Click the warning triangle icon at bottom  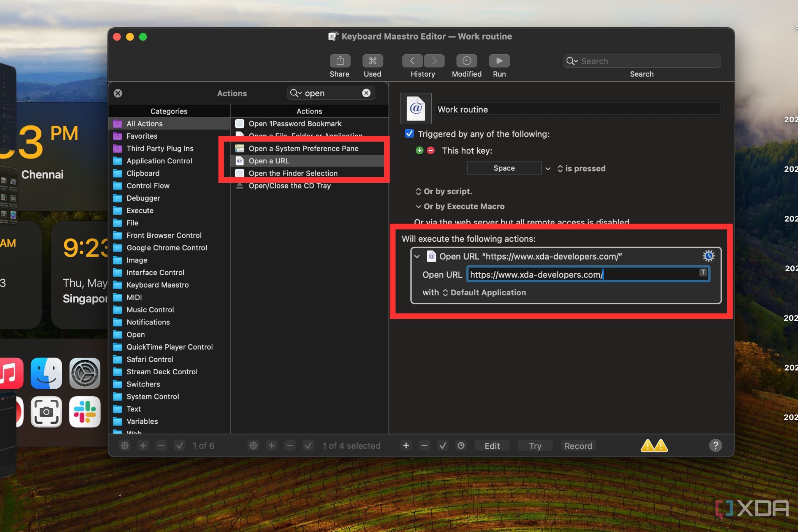(x=648, y=446)
